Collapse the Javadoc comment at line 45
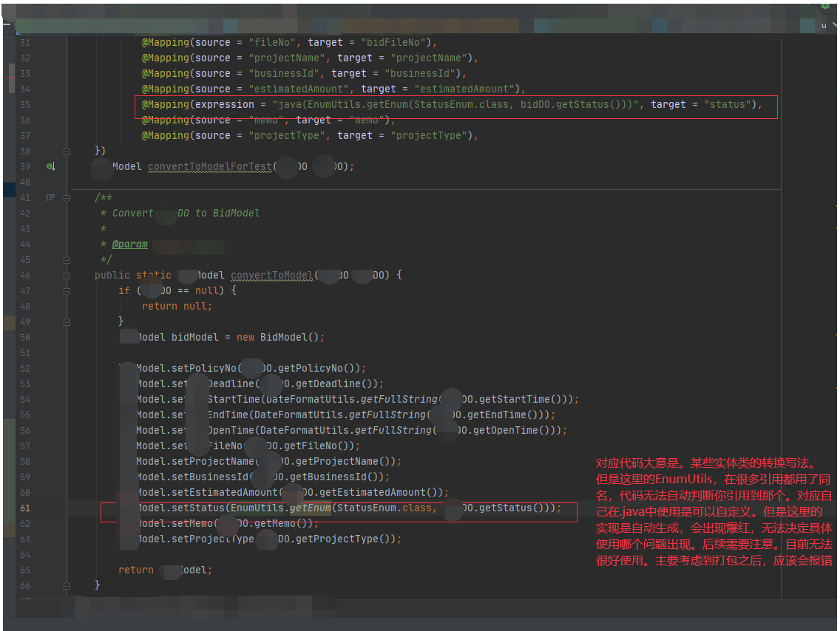The height and width of the screenshot is (631, 840). 67,259
